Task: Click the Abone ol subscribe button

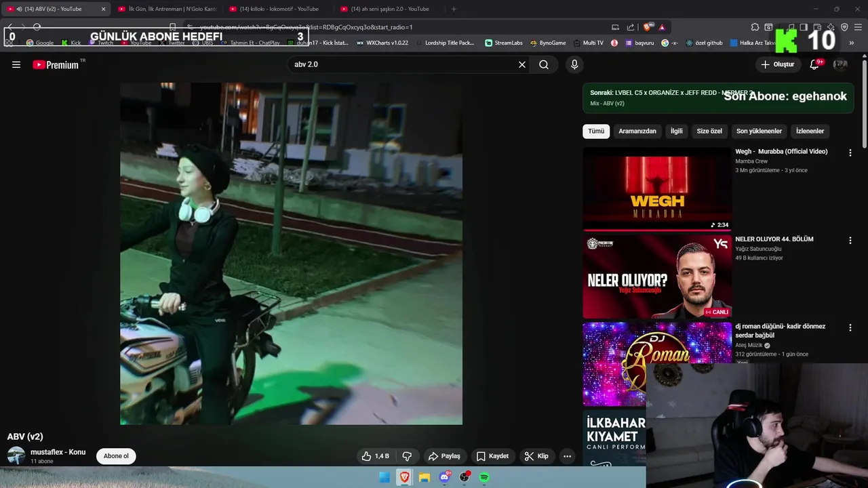Action: tap(116, 456)
